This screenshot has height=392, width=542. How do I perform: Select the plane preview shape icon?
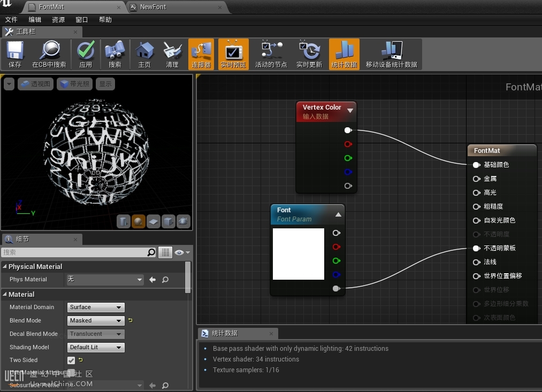click(154, 221)
